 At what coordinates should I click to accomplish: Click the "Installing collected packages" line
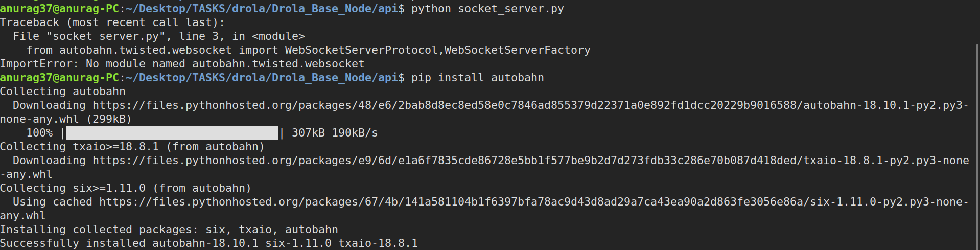[x=169, y=230]
